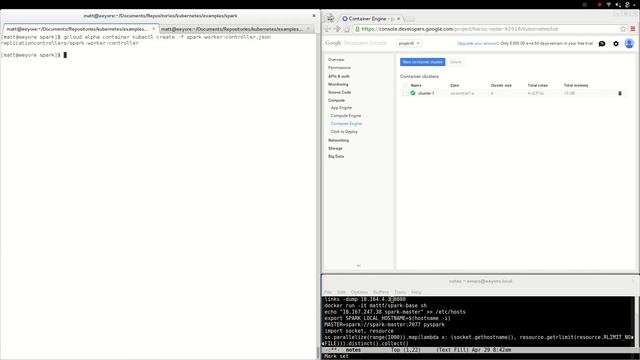
Task: Open Container Engine in the sidebar
Action: [347, 124]
